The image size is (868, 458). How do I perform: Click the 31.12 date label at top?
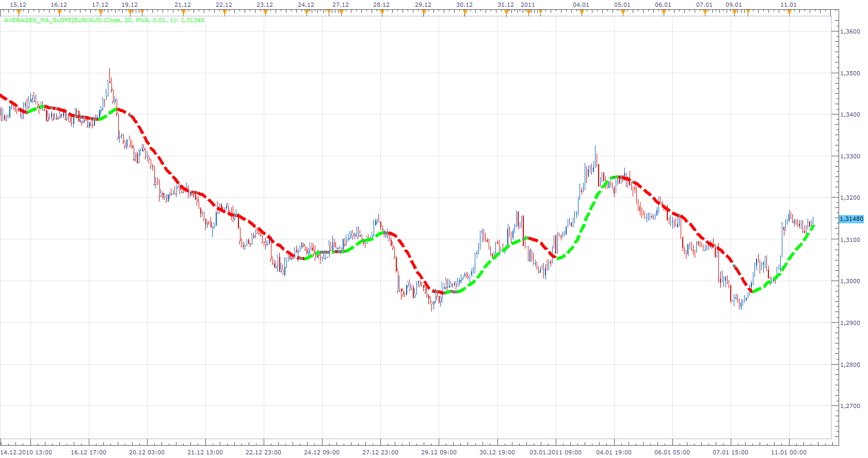tap(506, 5)
